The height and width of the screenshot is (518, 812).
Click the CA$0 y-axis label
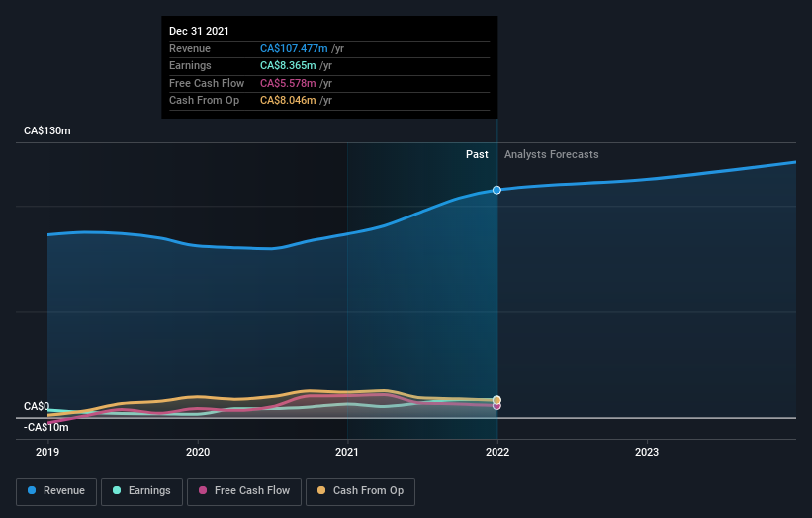pyautogui.click(x=37, y=406)
